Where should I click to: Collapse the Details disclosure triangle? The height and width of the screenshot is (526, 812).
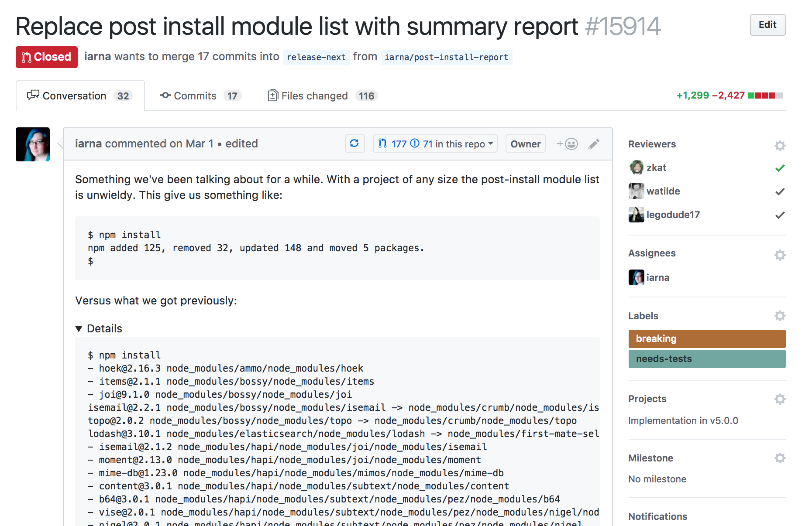pyautogui.click(x=79, y=329)
